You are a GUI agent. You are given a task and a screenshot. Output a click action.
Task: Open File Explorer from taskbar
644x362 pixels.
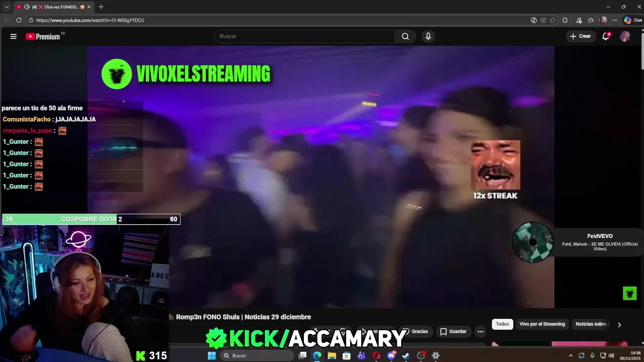332,355
